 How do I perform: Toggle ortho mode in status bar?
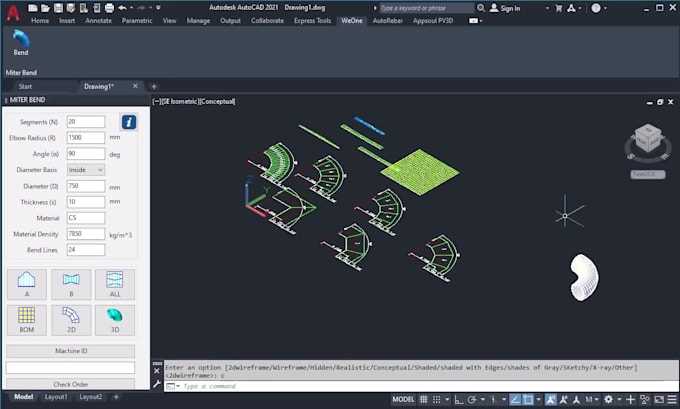(x=459, y=399)
